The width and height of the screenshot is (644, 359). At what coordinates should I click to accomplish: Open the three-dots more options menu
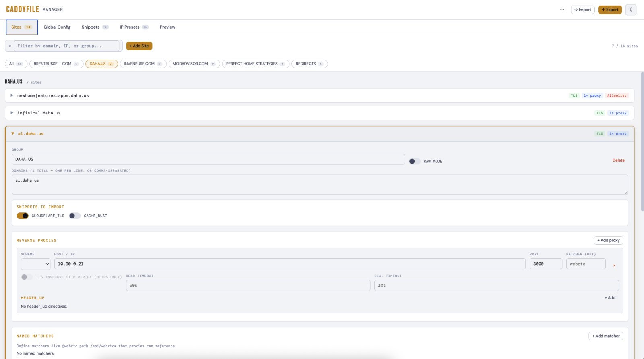[x=562, y=10]
